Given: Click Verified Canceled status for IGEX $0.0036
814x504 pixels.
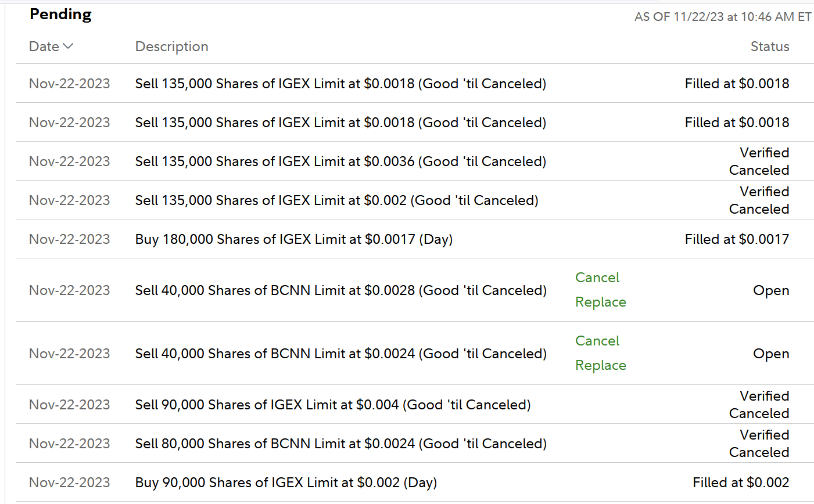Looking at the screenshot, I should (759, 161).
